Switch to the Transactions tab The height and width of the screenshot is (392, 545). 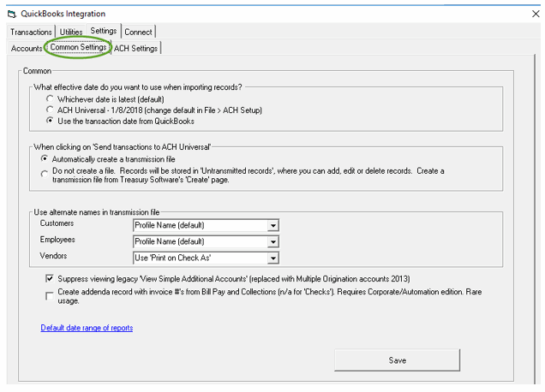(31, 32)
